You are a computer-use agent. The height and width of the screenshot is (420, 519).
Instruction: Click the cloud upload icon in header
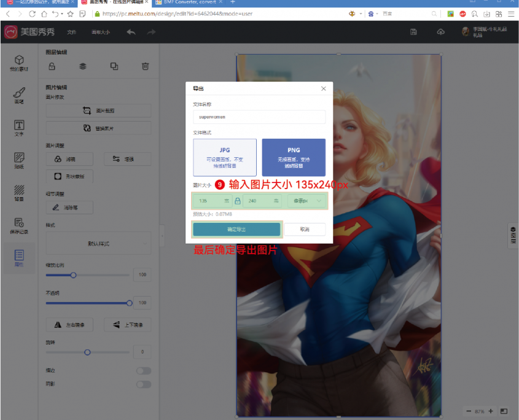pos(440,32)
